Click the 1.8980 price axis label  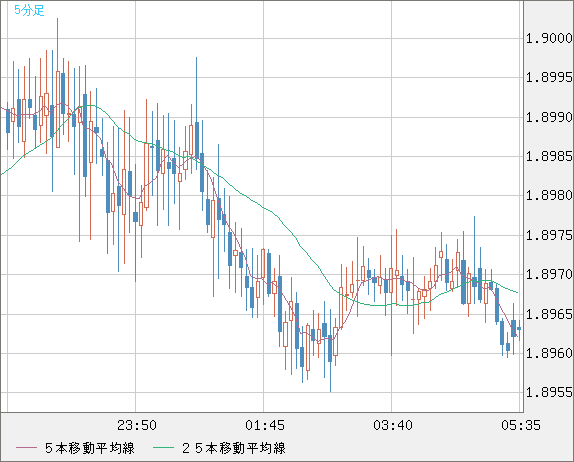coord(549,195)
